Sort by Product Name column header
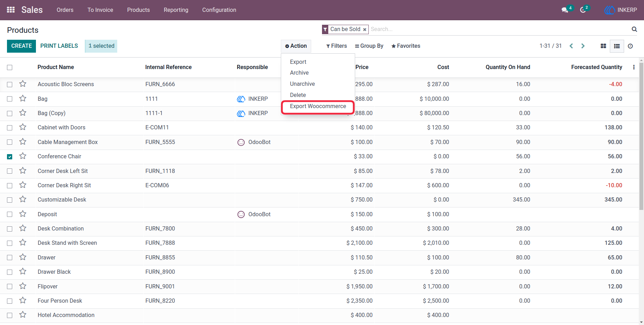Screen dimensions: 644x325 pyautogui.click(x=56, y=67)
